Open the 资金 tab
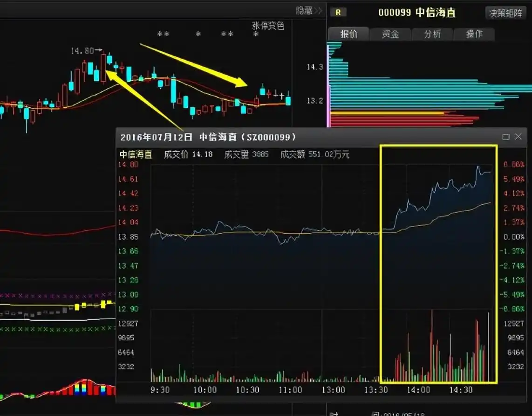The width and height of the screenshot is (532, 416). click(x=390, y=34)
